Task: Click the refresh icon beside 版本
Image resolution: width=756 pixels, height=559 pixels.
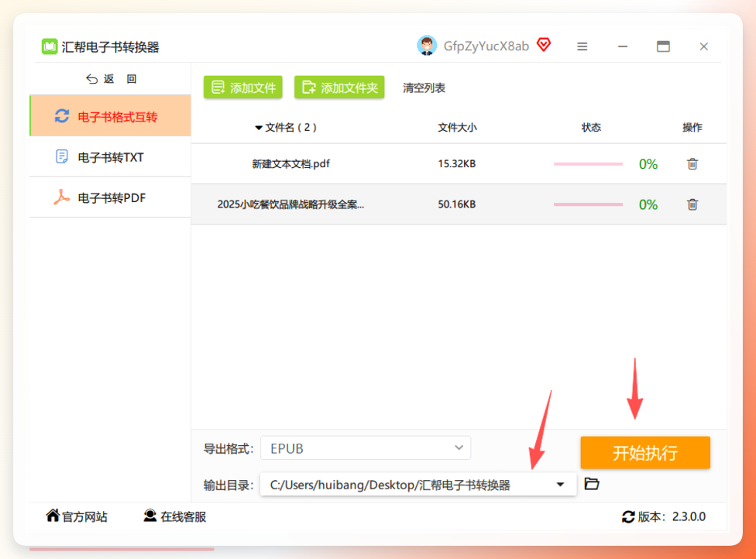Action: coord(628,517)
